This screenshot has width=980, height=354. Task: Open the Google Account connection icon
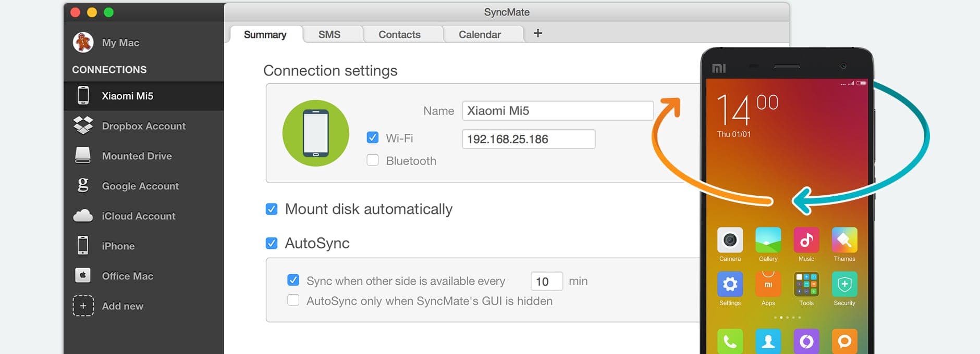pos(83,185)
